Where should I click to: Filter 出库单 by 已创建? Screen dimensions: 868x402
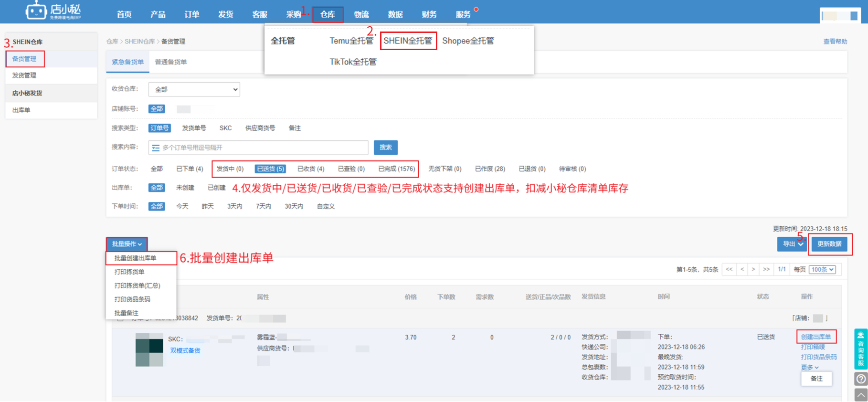[x=216, y=188]
